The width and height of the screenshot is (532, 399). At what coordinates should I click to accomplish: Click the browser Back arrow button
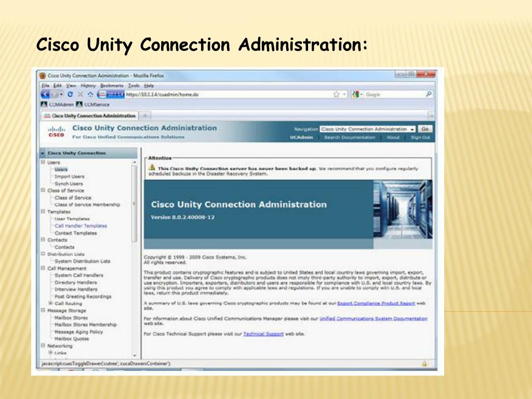tap(46, 95)
